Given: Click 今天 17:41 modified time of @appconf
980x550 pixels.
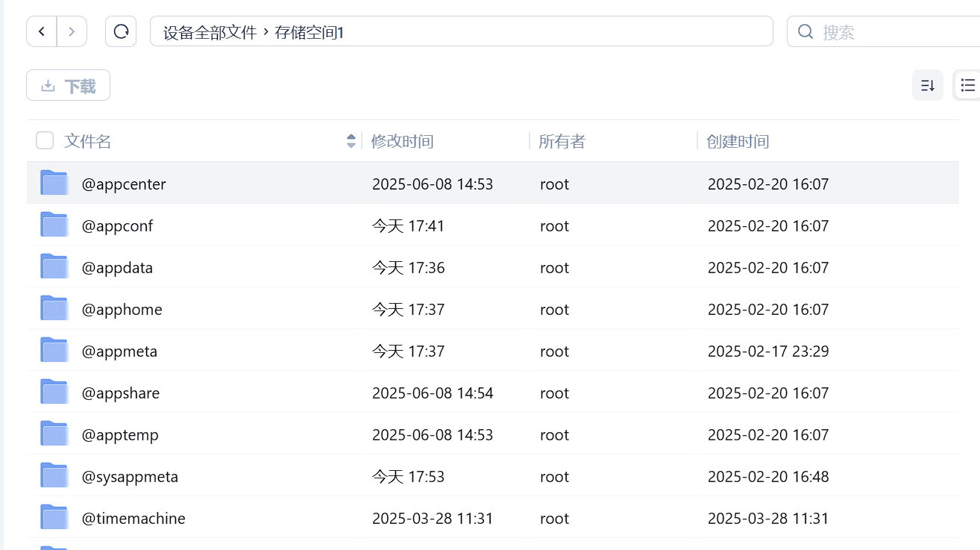Looking at the screenshot, I should coord(408,225).
